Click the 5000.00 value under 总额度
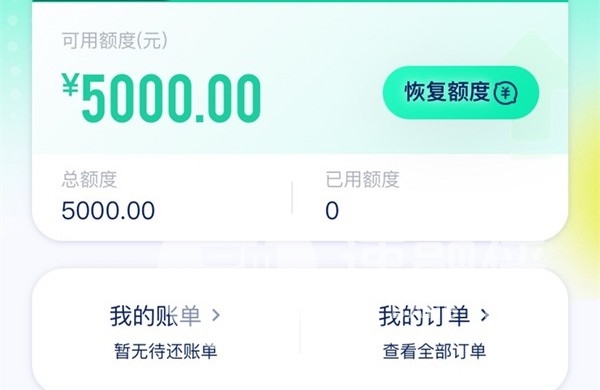This screenshot has width=600, height=390. pyautogui.click(x=108, y=211)
